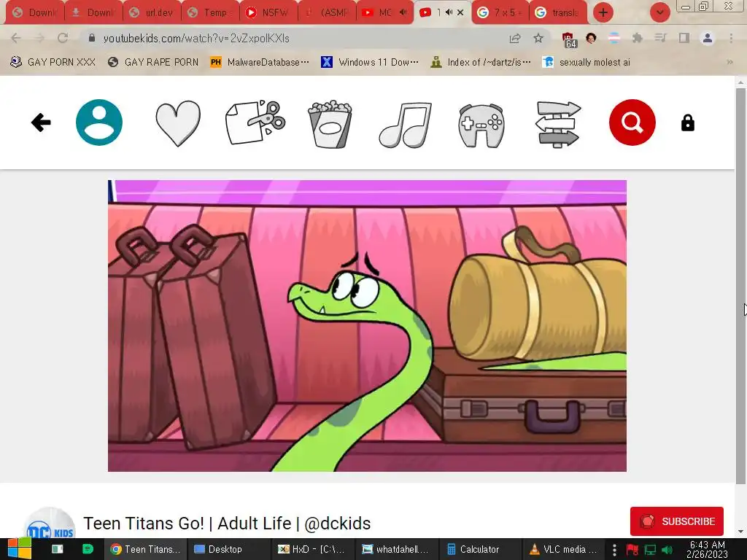
Task: Select the signpost arrows explore category
Action: (x=558, y=124)
